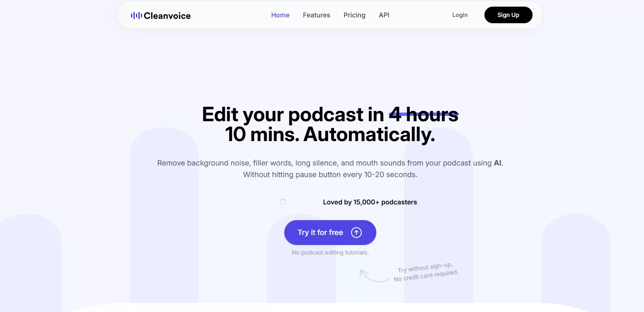Click the No podcast editing tutorials caption
The image size is (644, 312).
[x=330, y=252]
